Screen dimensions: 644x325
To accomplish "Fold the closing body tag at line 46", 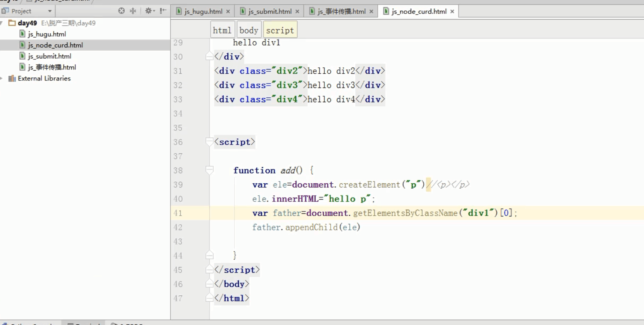I will 210,284.
